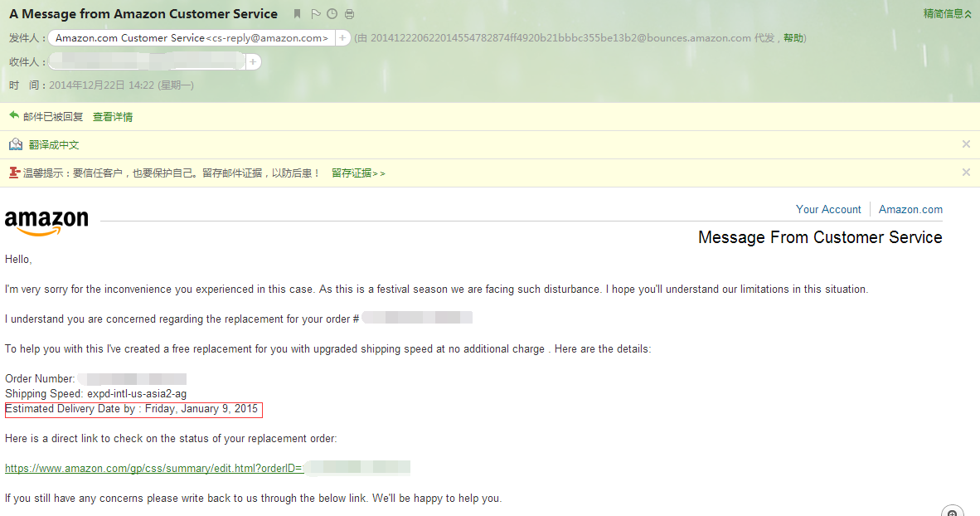This screenshot has height=516, width=980.
Task: Print the email via the printer icon
Action: (x=349, y=14)
